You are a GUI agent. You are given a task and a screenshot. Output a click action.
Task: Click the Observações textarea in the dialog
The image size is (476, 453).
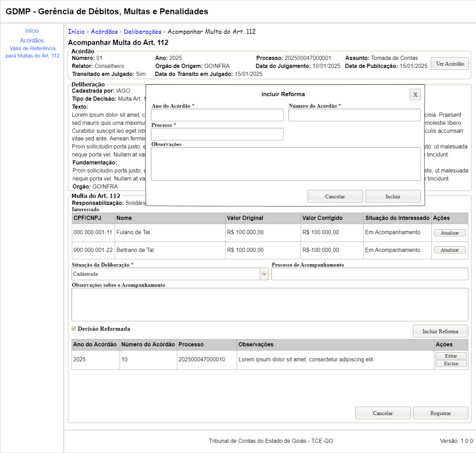click(286, 164)
